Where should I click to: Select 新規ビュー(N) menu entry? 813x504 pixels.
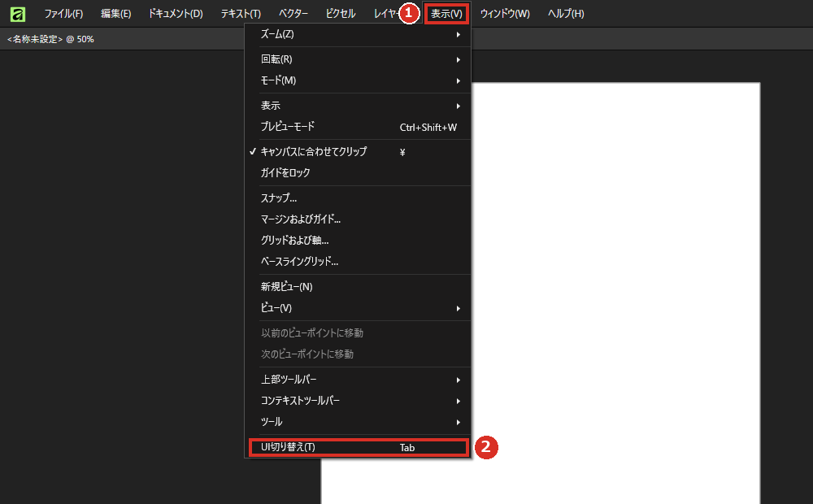pyautogui.click(x=358, y=287)
